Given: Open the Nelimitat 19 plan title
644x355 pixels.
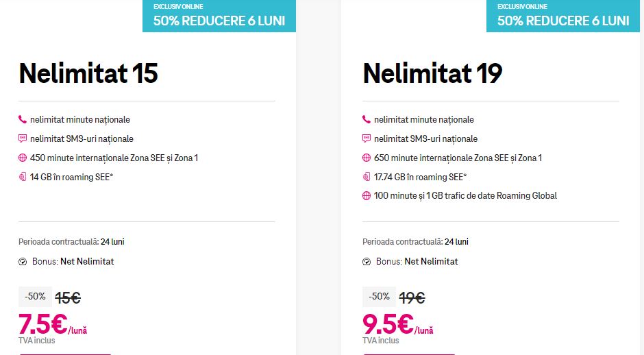Looking at the screenshot, I should tap(432, 73).
